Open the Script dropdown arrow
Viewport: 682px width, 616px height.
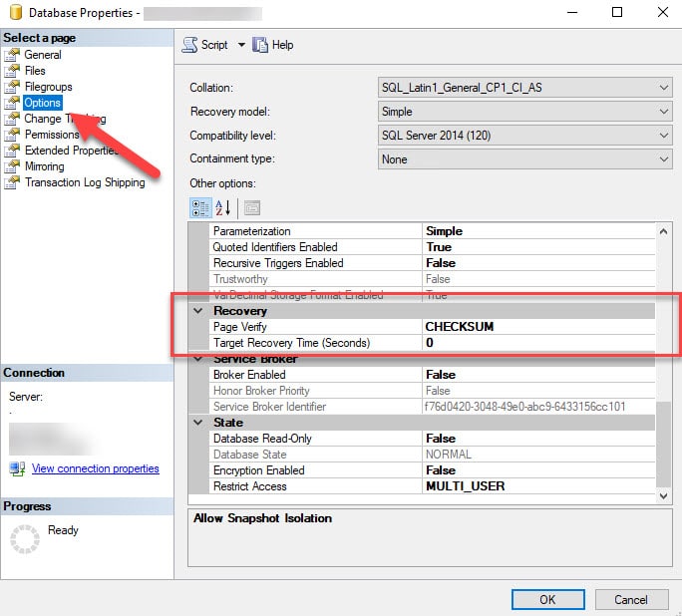pyautogui.click(x=241, y=45)
